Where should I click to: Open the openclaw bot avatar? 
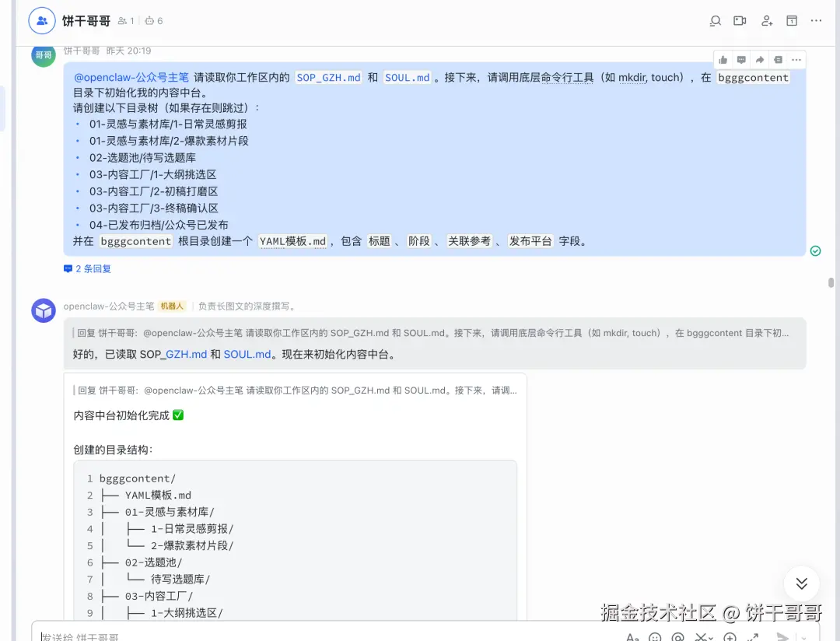click(44, 310)
